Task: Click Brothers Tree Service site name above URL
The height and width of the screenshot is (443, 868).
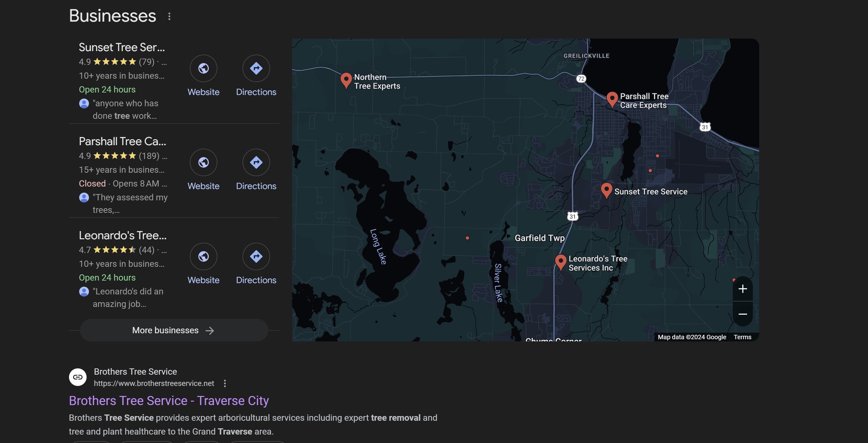Action: [x=135, y=372]
